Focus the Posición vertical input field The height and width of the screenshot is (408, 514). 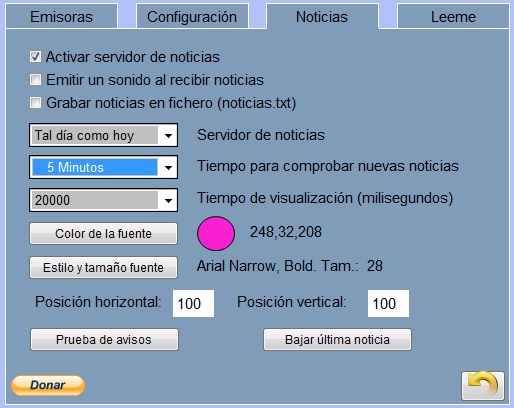(388, 303)
